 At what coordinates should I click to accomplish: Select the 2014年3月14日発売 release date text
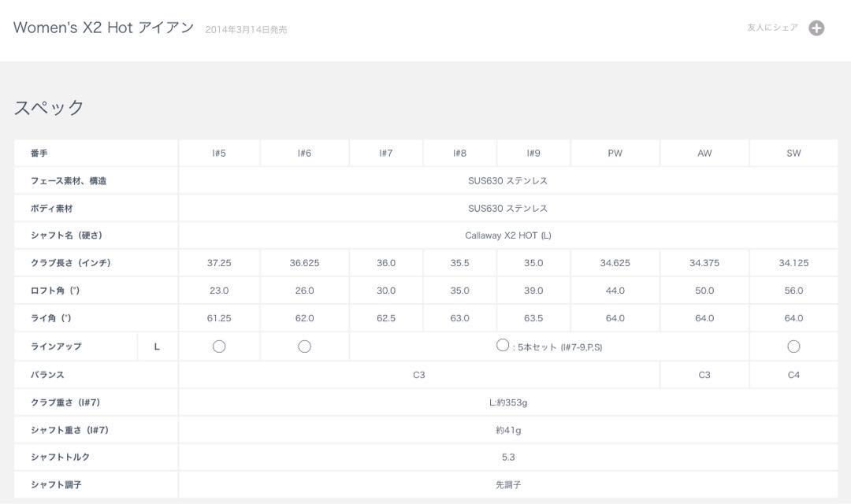point(246,29)
